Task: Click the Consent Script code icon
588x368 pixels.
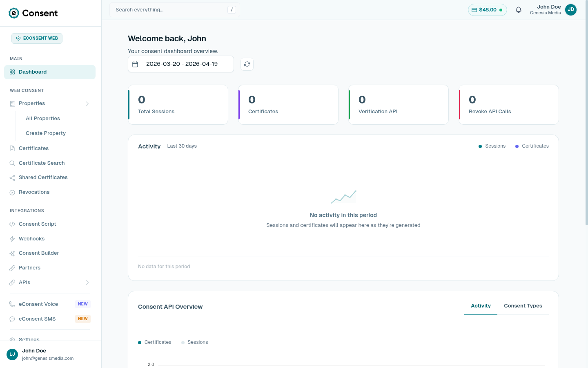Action: click(12, 224)
